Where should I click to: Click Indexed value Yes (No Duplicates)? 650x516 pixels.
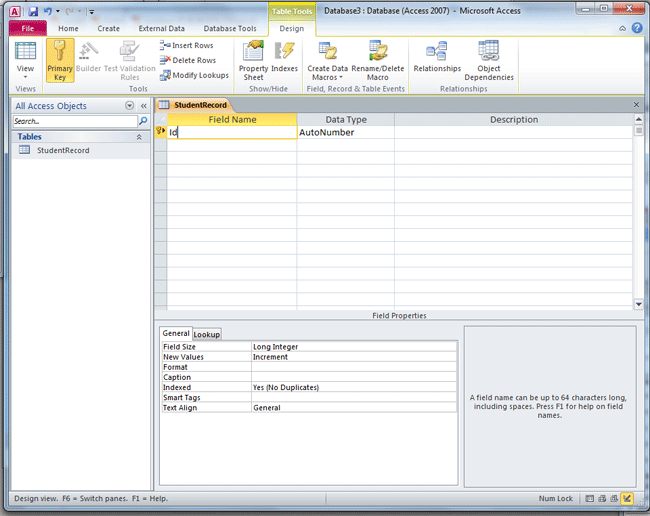point(354,388)
